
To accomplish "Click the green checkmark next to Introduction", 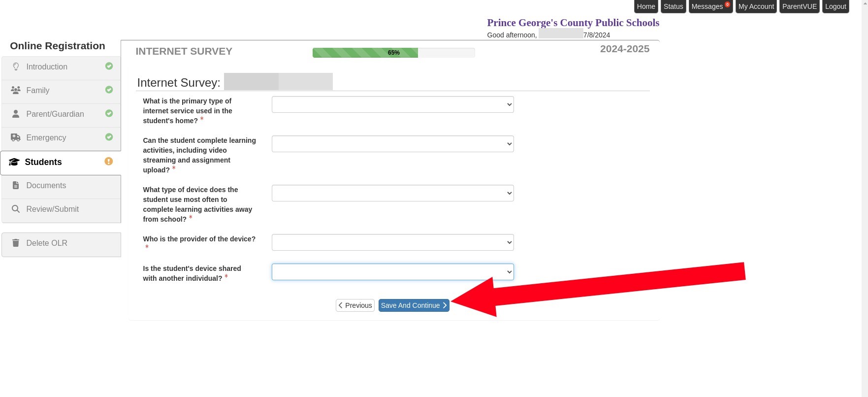I will point(109,66).
